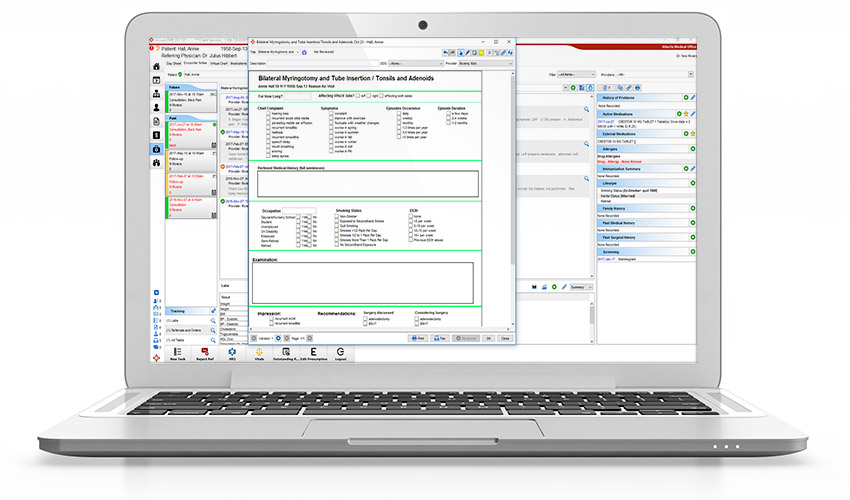Open the Provider dropdown in form window
Viewport: 850px width, 500px height.
tap(485, 63)
